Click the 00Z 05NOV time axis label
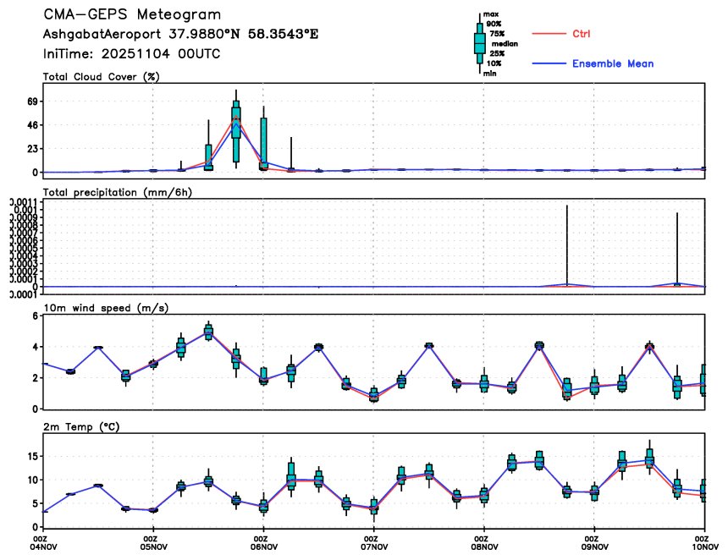 (x=152, y=543)
